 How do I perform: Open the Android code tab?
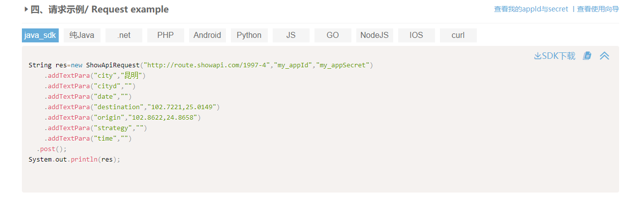207,35
